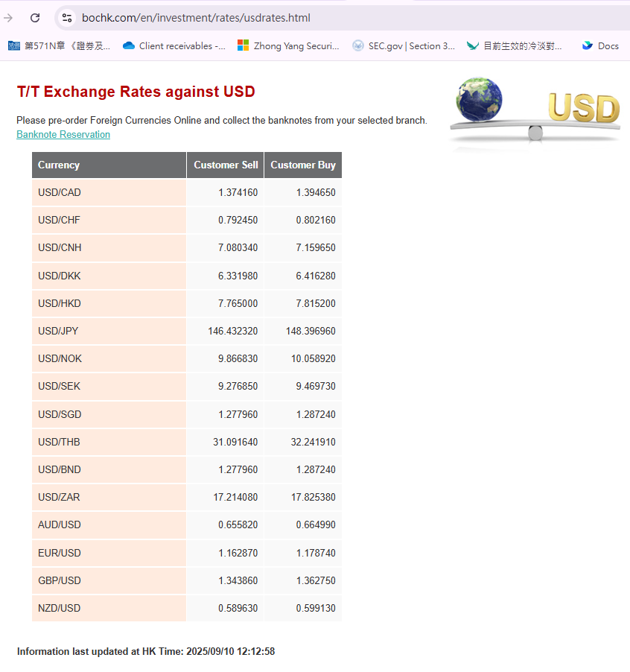Open the Zhong Yang Securities bookmark
This screenshot has height=672, width=630.
tap(288, 45)
